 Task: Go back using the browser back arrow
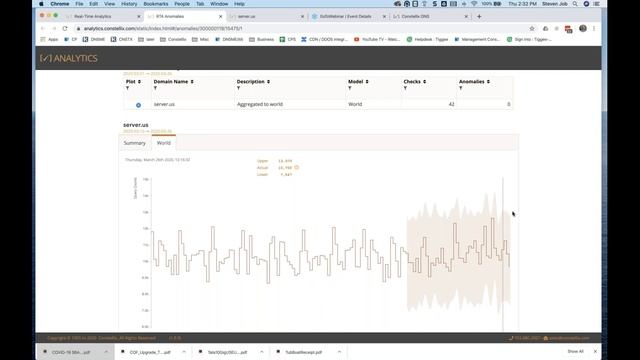coord(43,29)
